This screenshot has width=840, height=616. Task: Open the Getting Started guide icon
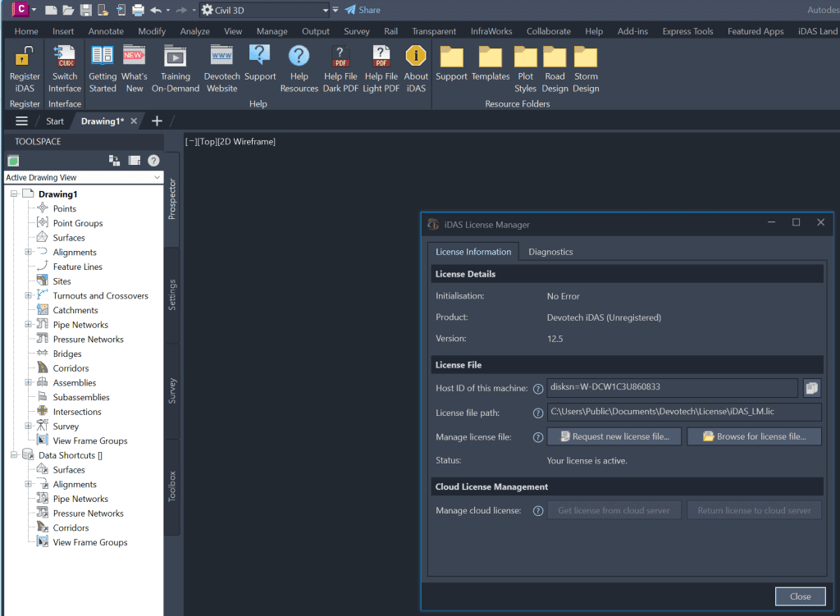coord(103,57)
